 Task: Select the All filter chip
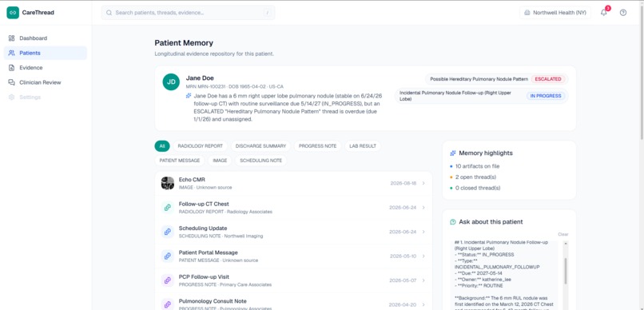[x=162, y=146]
